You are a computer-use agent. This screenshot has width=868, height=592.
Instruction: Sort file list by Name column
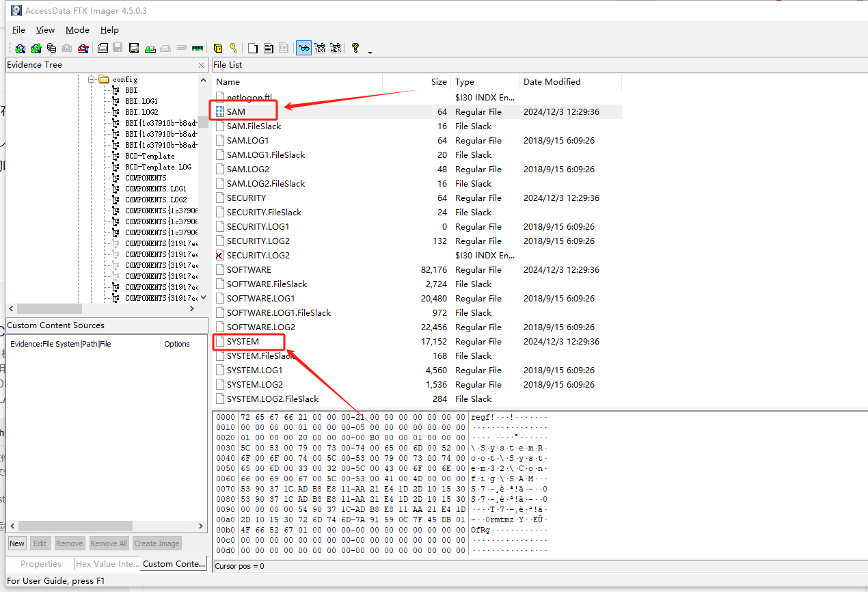tap(297, 81)
